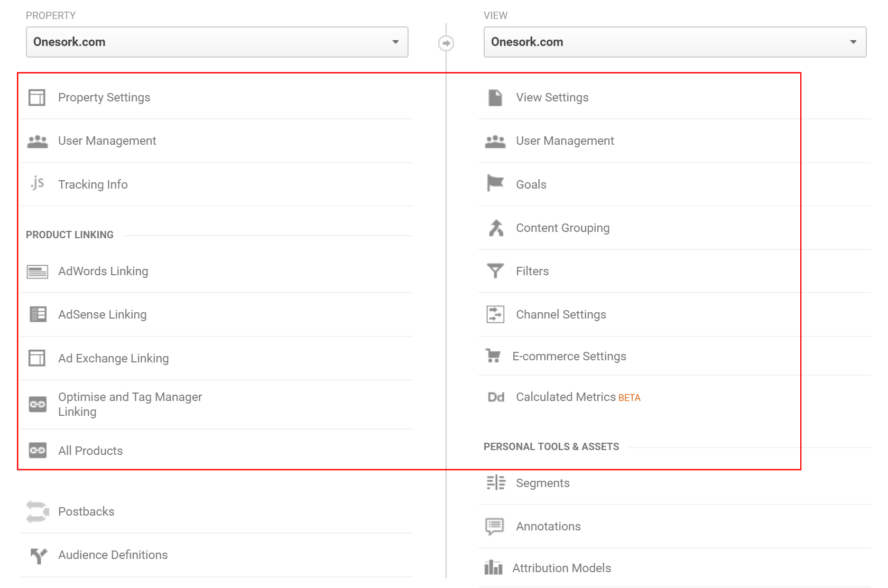Click the Filters funnel icon

click(495, 270)
